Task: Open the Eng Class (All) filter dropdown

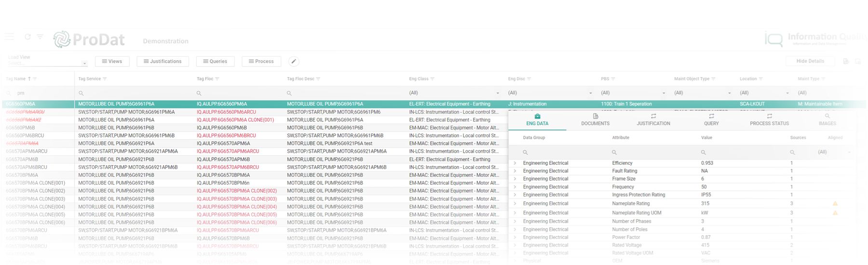Action: 453,93
